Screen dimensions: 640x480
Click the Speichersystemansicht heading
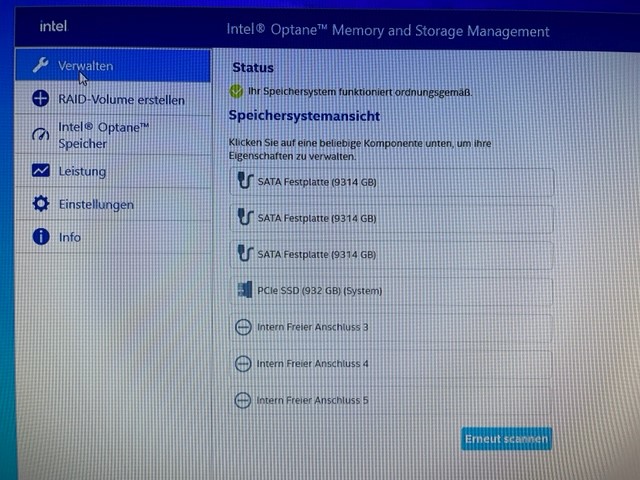304,116
